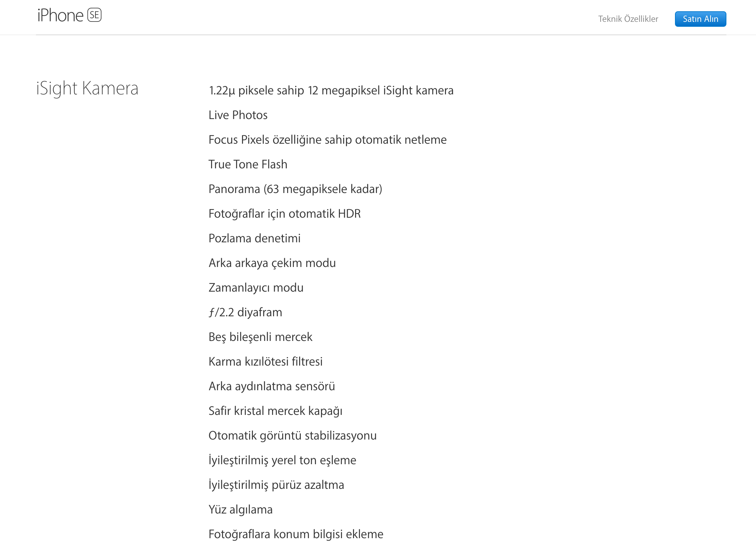Select Otomatik görüntü stabilizasyonu line
Viewport: 756px width, 560px height.
(x=292, y=436)
